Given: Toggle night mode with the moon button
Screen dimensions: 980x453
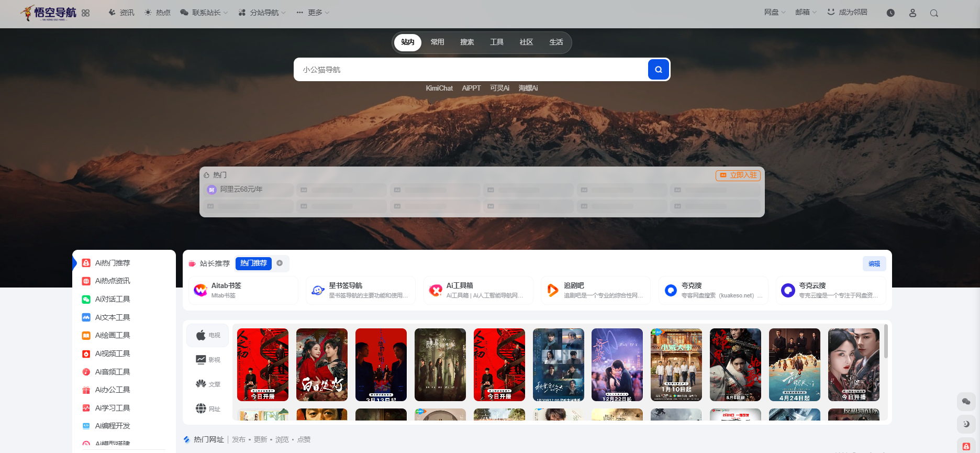Looking at the screenshot, I should point(966,424).
